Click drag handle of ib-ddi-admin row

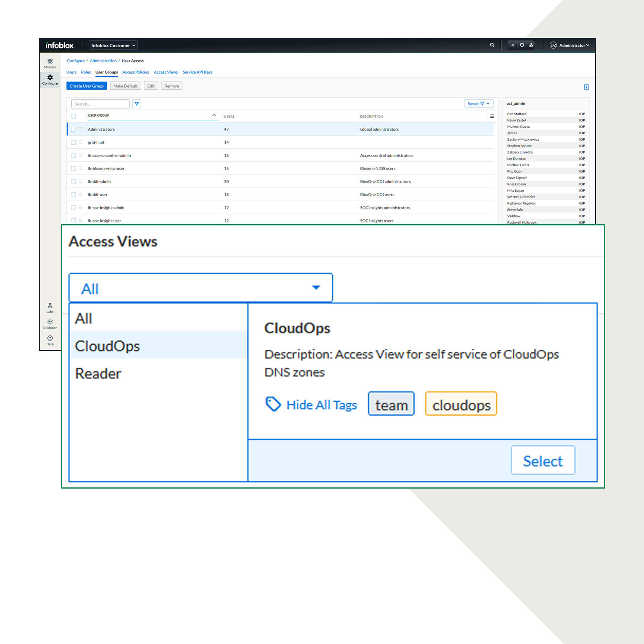(x=80, y=181)
